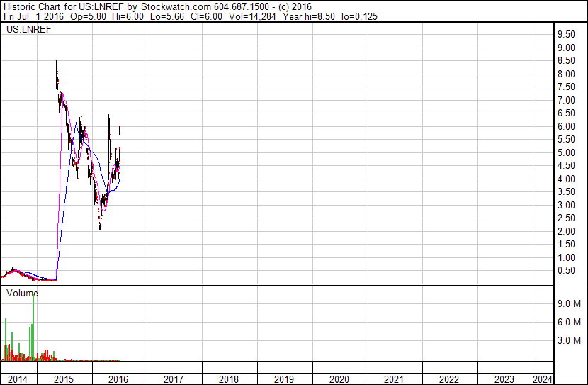Select the 2024 year label on the time axis
The width and height of the screenshot is (588, 385).
click(543, 379)
